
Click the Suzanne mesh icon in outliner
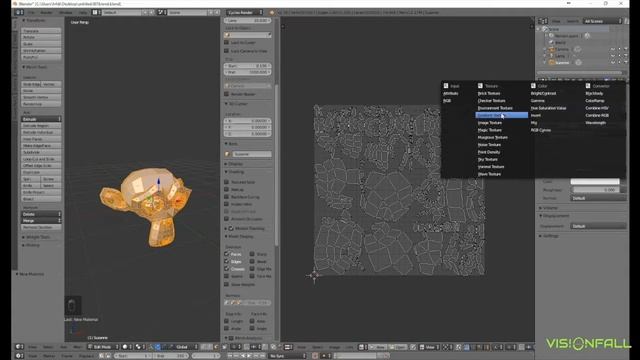click(x=552, y=62)
